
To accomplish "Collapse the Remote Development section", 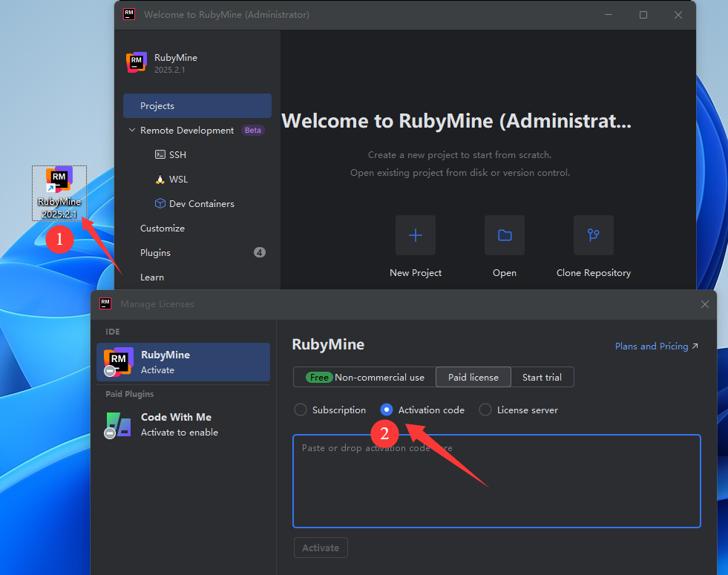I will click(132, 131).
